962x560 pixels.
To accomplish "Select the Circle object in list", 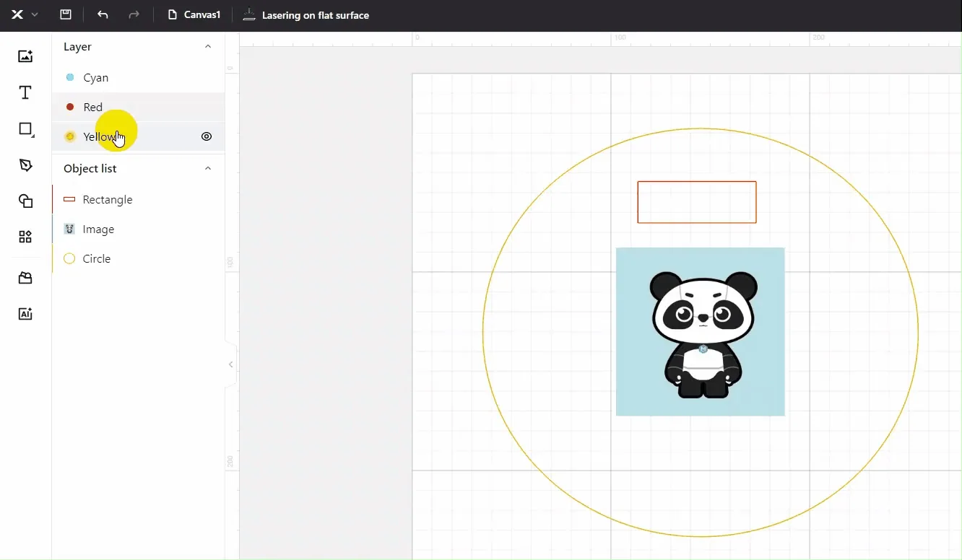I will coord(138,258).
